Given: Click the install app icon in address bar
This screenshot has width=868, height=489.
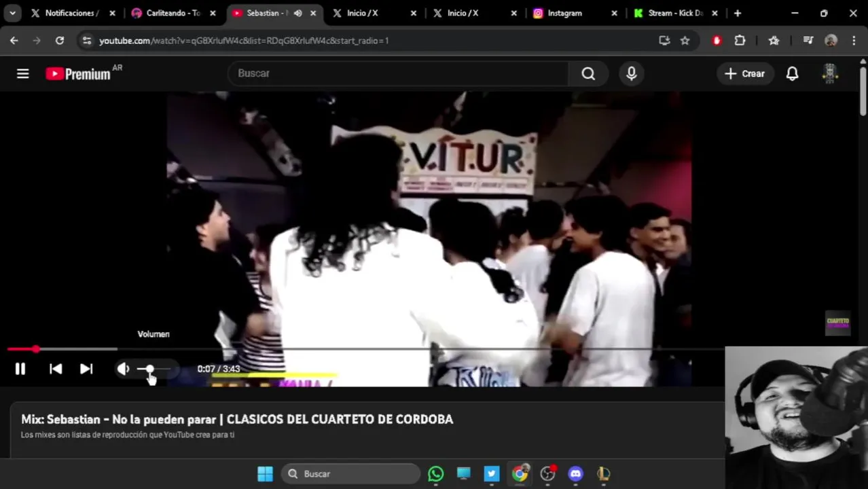Looking at the screenshot, I should [x=664, y=41].
